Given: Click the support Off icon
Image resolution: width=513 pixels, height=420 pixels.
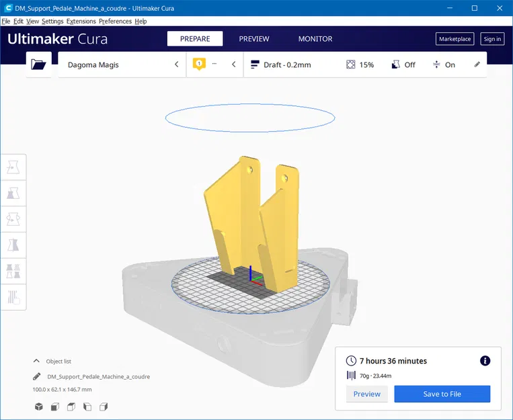Looking at the screenshot, I should coord(395,65).
